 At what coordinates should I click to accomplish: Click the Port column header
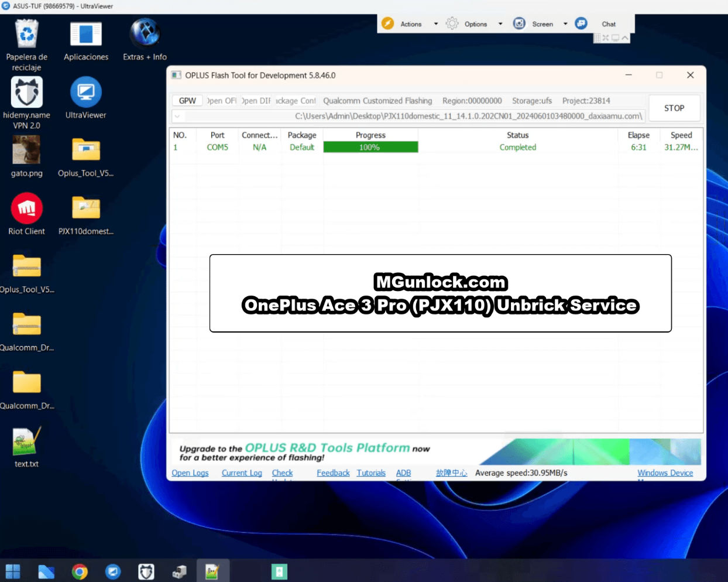click(218, 135)
